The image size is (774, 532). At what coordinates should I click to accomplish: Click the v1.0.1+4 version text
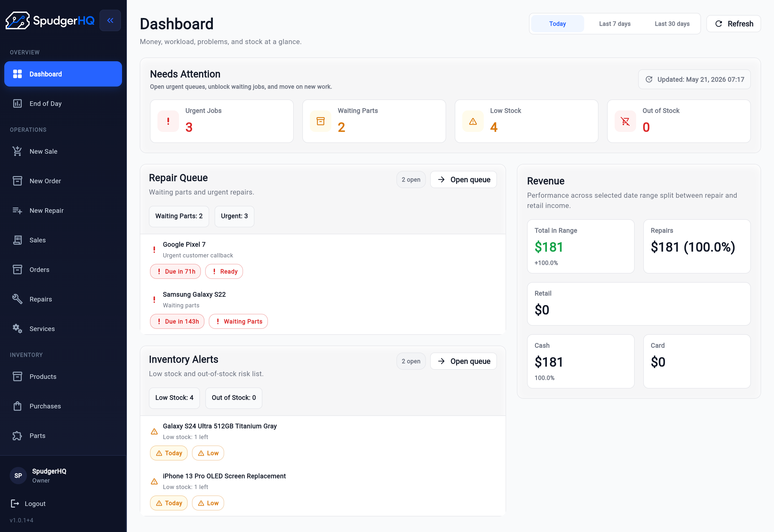[x=21, y=520]
